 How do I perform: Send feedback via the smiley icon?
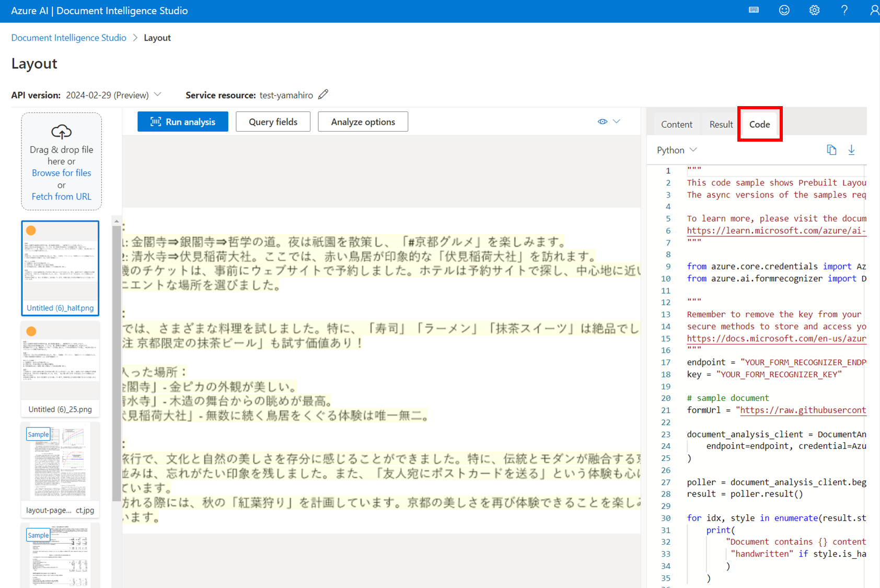click(784, 10)
